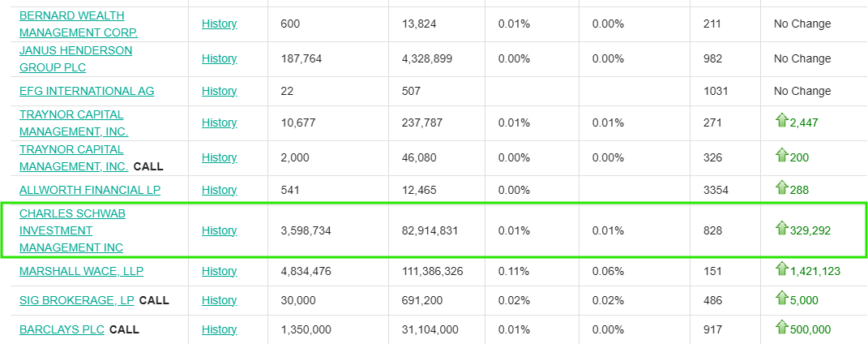868x344 pixels.
Task: Select value 507 in EFG row
Action: point(411,91)
